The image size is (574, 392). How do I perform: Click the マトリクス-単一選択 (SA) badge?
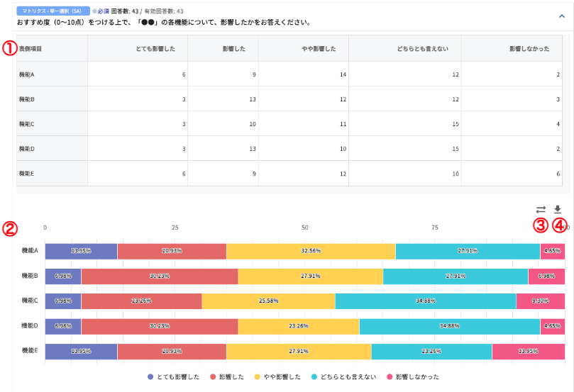[x=53, y=11]
